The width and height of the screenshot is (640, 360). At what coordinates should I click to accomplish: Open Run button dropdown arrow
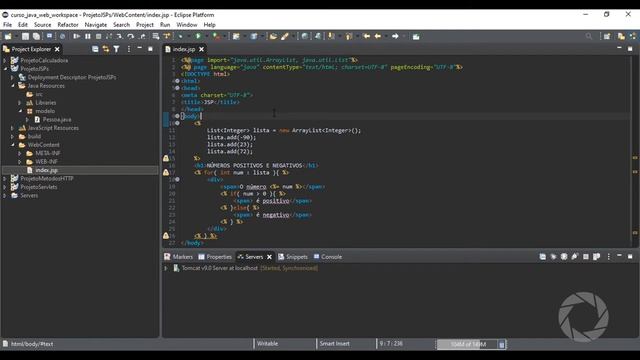[207, 36]
